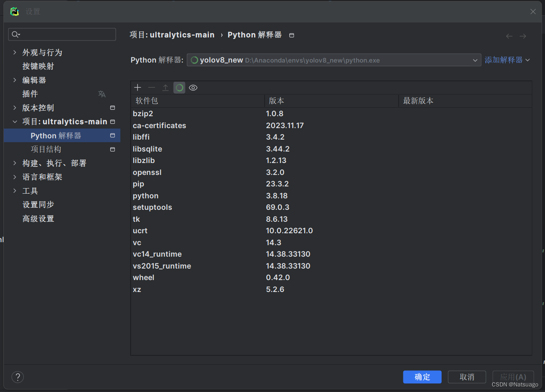Viewport: 545px width, 392px height.
Task: Select the vc package row
Action: click(331, 243)
